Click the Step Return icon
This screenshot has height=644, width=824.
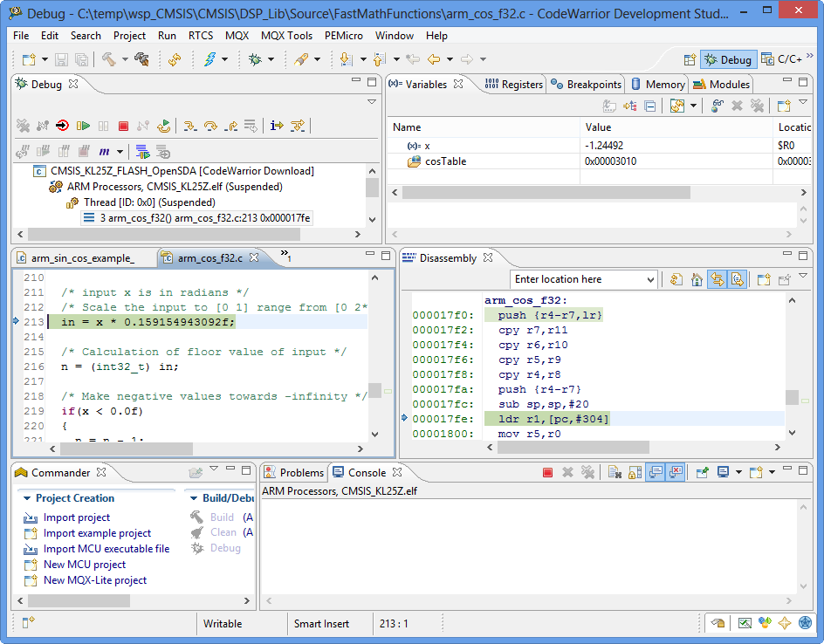click(x=230, y=126)
